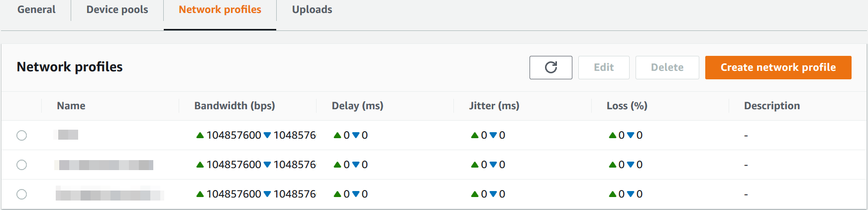Click the Description column header

(x=771, y=106)
